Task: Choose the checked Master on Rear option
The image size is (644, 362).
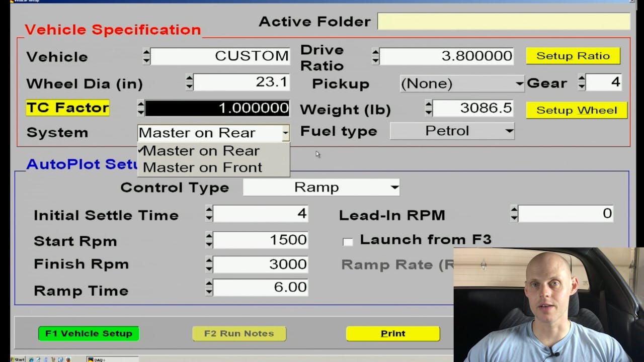Action: click(201, 151)
